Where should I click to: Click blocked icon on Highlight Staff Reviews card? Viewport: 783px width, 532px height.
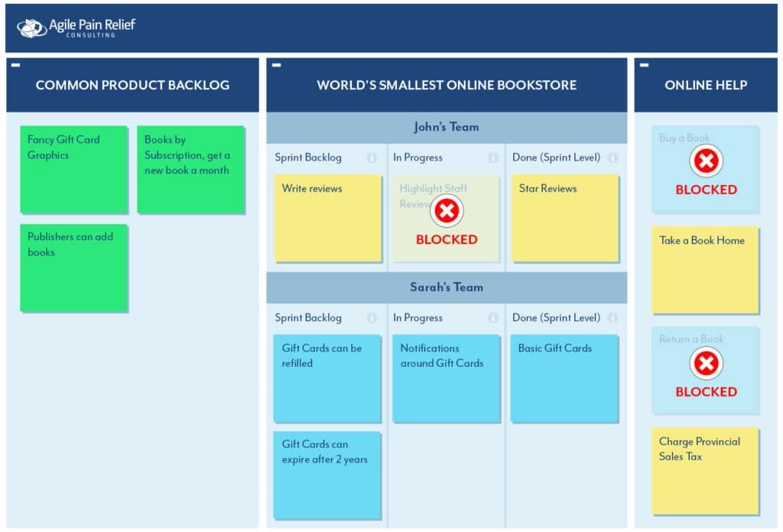447,210
